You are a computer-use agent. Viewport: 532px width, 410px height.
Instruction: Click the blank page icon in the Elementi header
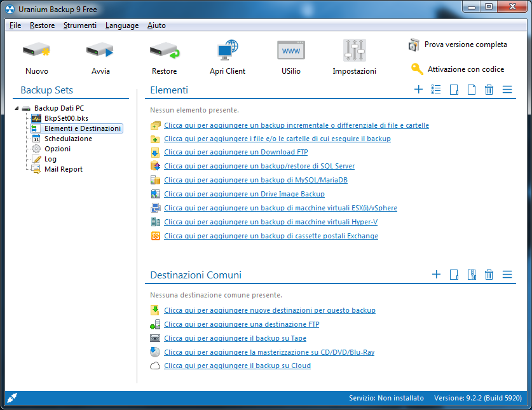[472, 90]
